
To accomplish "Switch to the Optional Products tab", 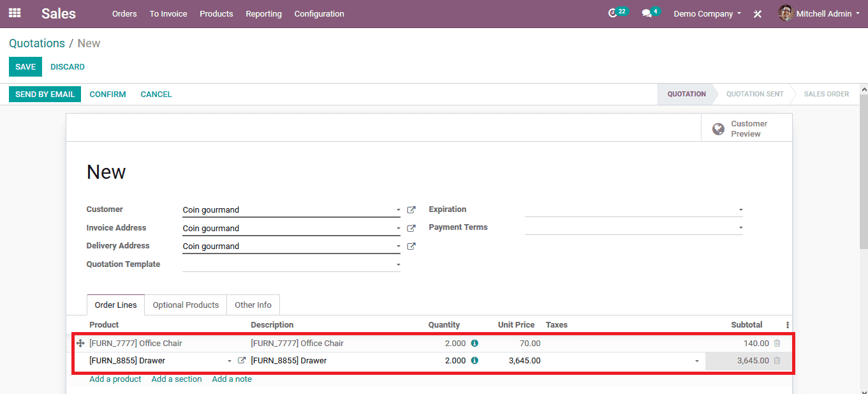I will coord(186,305).
